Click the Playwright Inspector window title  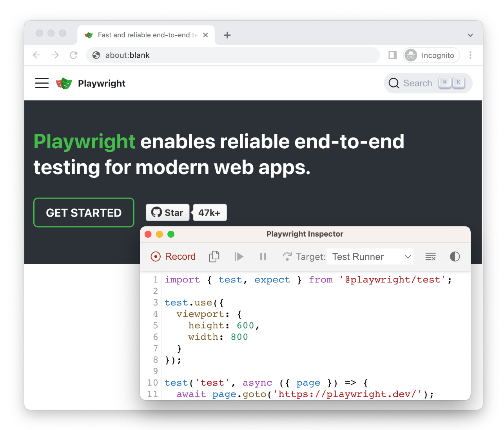pos(305,234)
